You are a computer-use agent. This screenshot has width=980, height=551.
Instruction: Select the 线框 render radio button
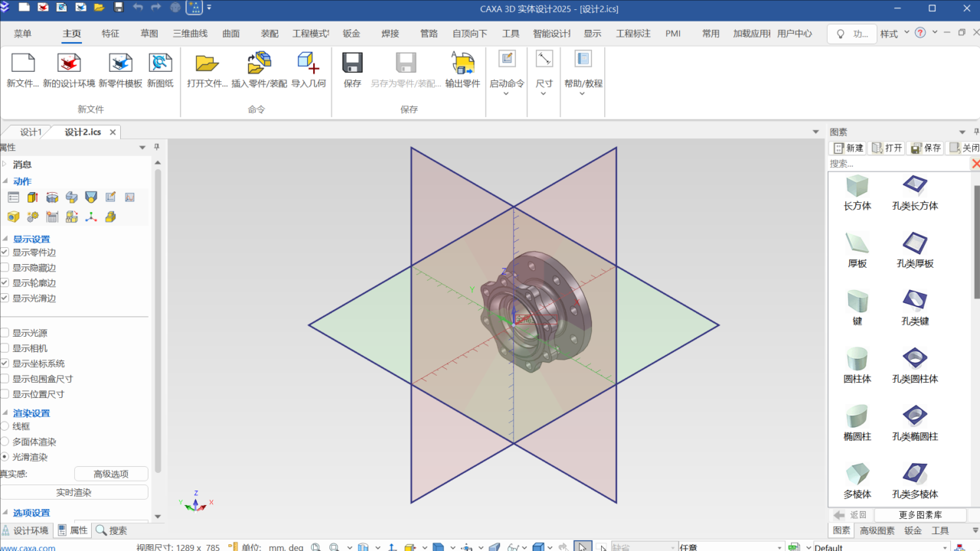click(x=5, y=426)
